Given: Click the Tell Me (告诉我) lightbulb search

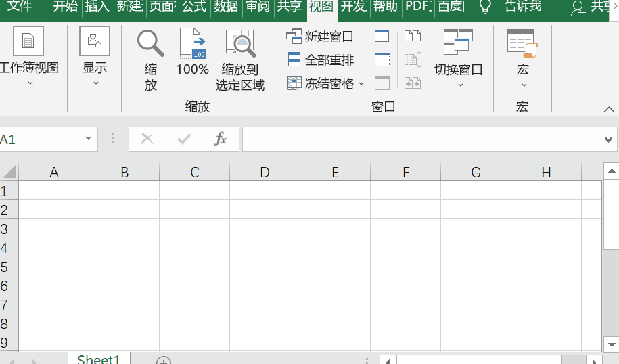Looking at the screenshot, I should 485,7.
